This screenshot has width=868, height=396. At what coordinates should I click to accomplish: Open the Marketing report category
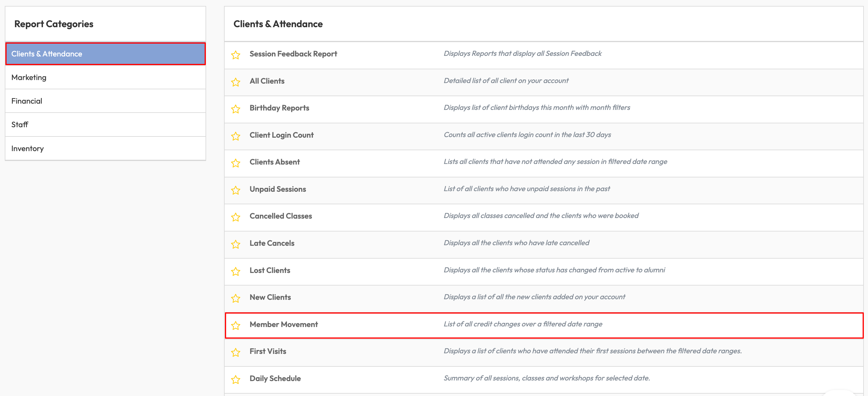click(106, 77)
